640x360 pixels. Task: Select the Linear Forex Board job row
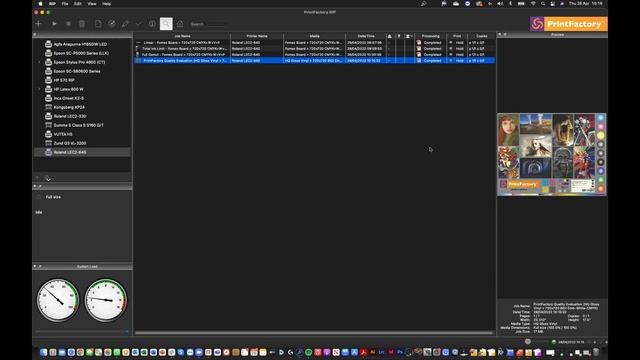click(315, 42)
